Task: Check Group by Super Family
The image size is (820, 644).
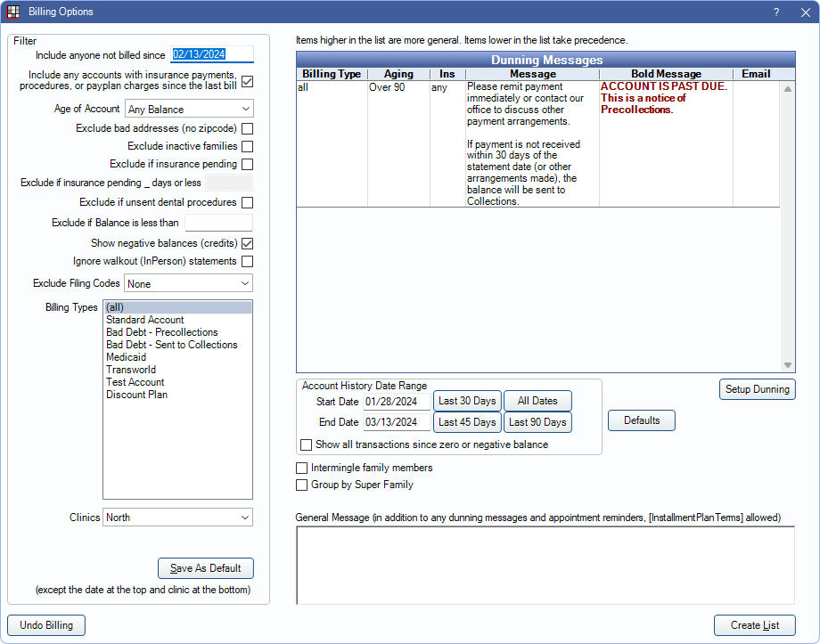Action: [x=301, y=485]
